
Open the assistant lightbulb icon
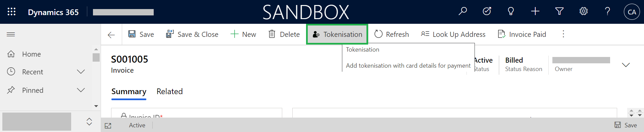point(511,11)
